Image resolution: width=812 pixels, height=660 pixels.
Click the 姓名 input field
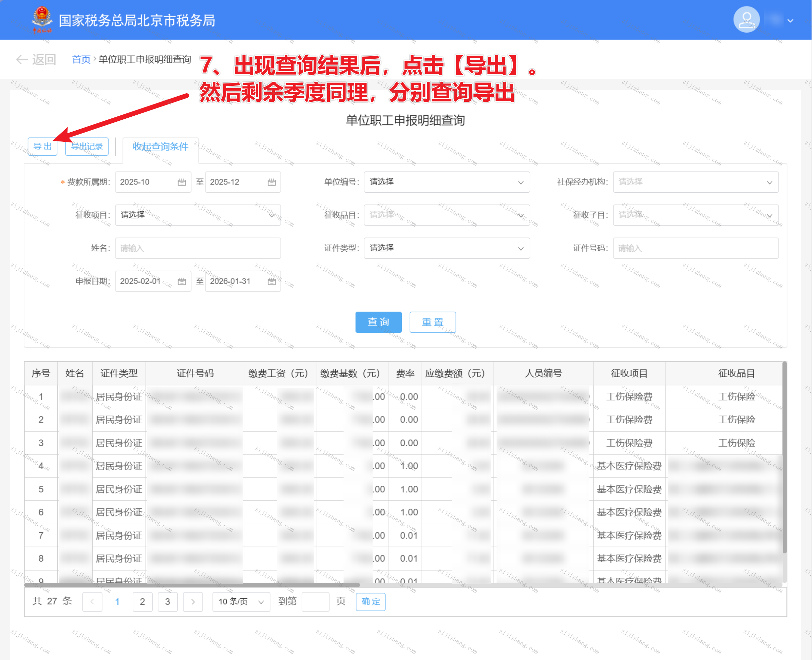point(198,248)
